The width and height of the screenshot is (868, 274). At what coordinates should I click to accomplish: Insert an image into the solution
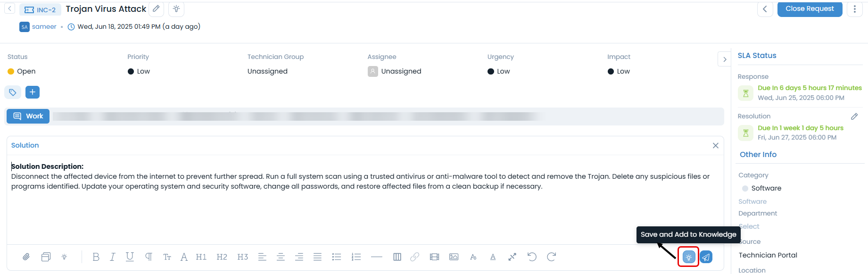click(x=454, y=257)
